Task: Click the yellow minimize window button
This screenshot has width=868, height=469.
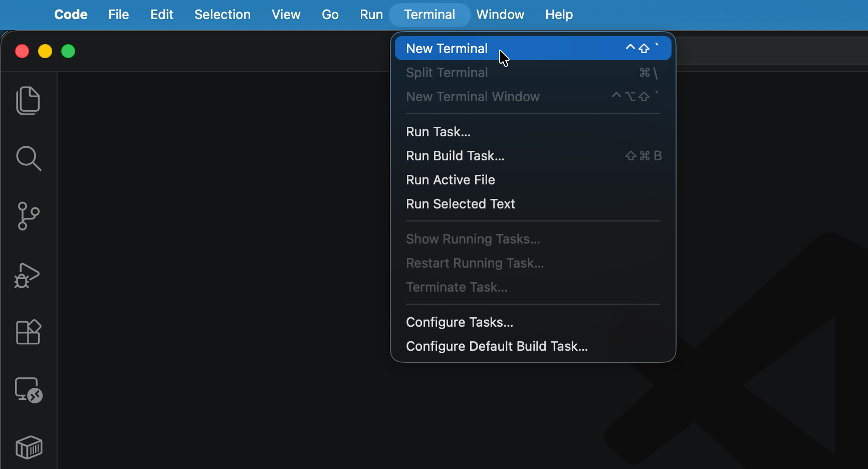Action: [x=45, y=51]
